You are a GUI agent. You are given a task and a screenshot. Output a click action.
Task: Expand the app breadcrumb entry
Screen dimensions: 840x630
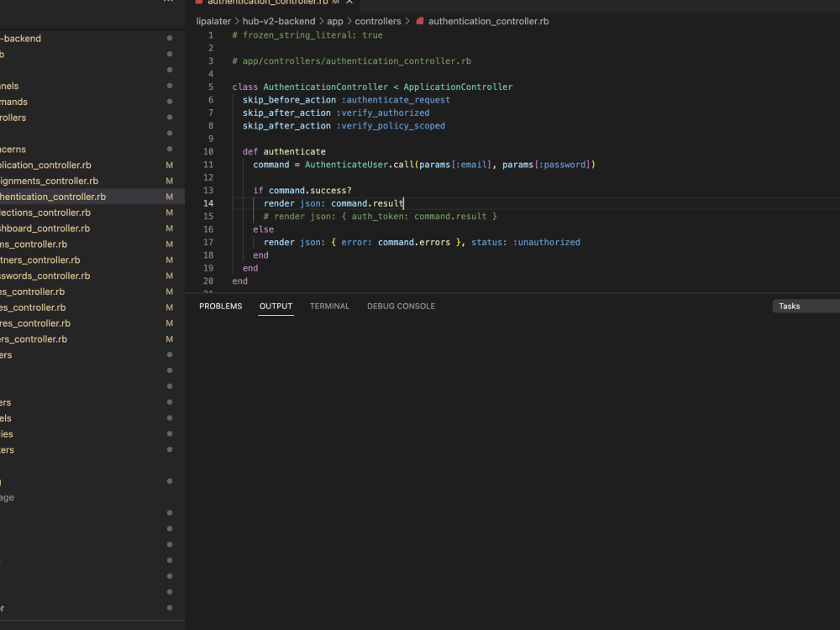[335, 20]
